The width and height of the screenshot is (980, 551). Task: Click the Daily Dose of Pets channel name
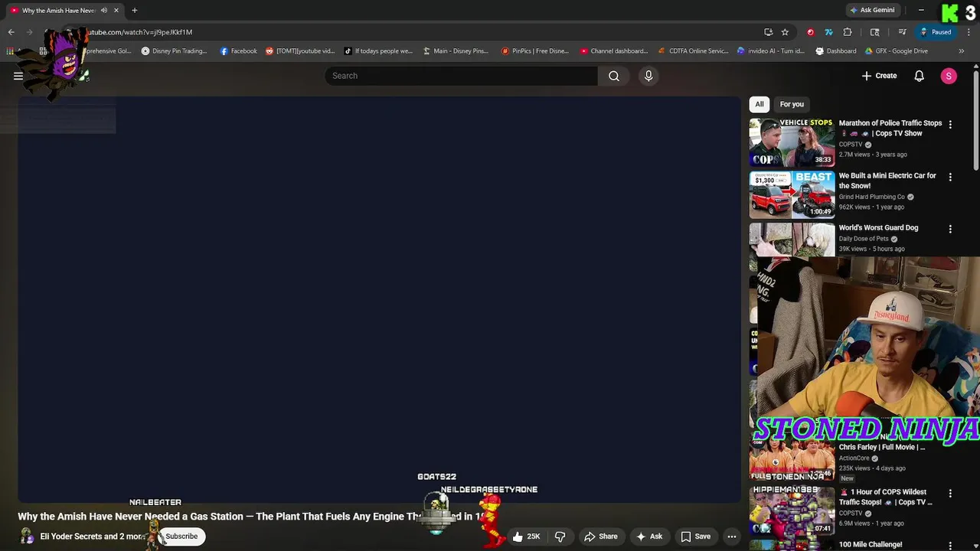coord(864,239)
